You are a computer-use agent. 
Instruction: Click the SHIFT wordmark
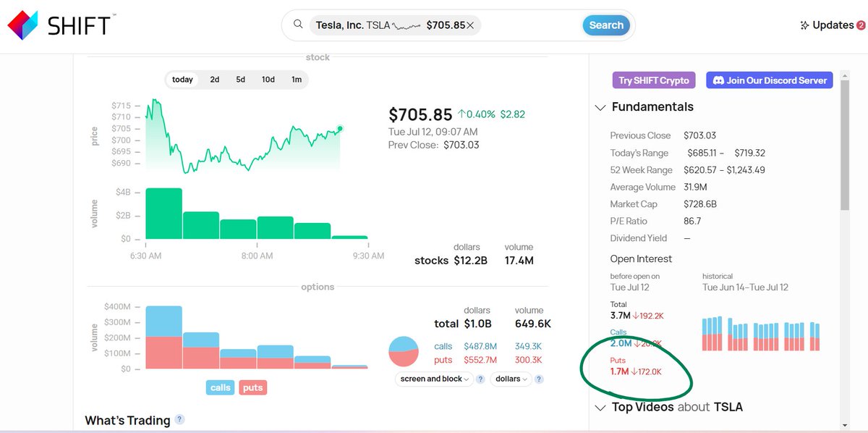[x=79, y=26]
